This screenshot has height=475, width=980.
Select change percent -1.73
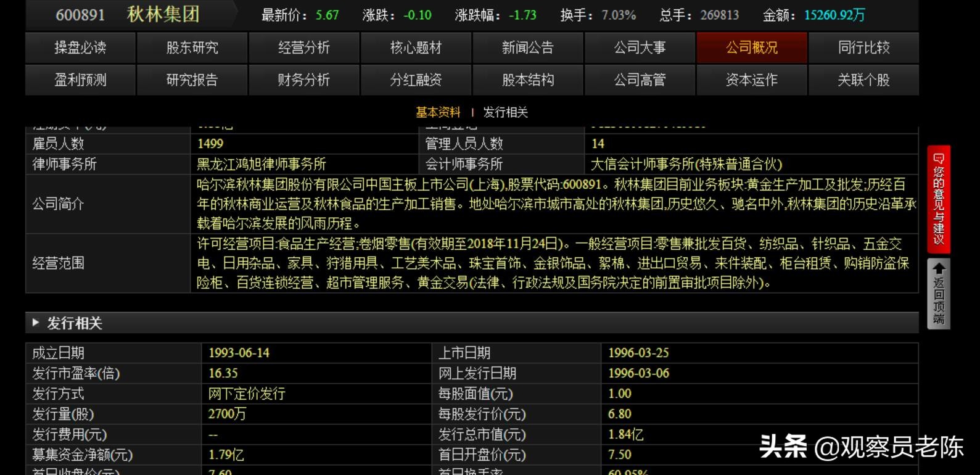pos(523,15)
